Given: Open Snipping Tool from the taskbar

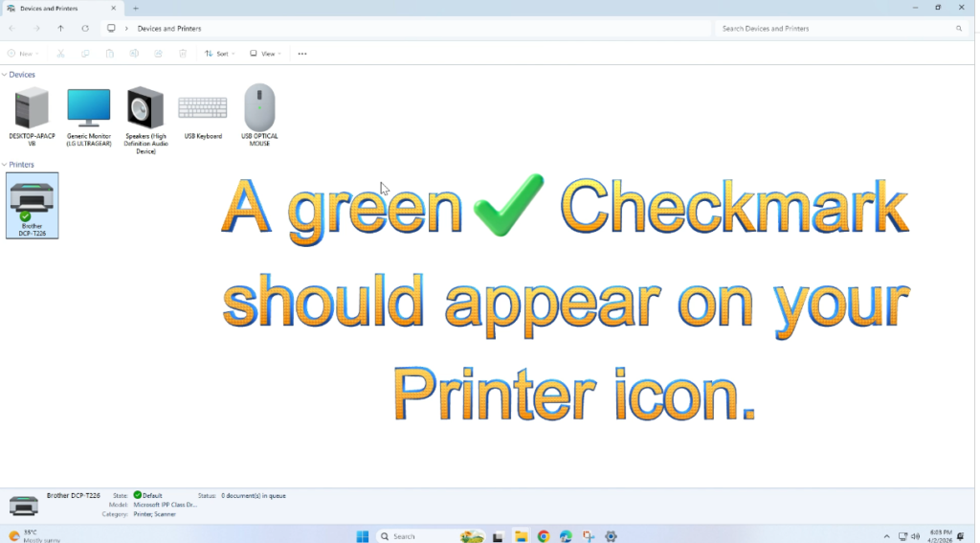Looking at the screenshot, I should pos(589,536).
